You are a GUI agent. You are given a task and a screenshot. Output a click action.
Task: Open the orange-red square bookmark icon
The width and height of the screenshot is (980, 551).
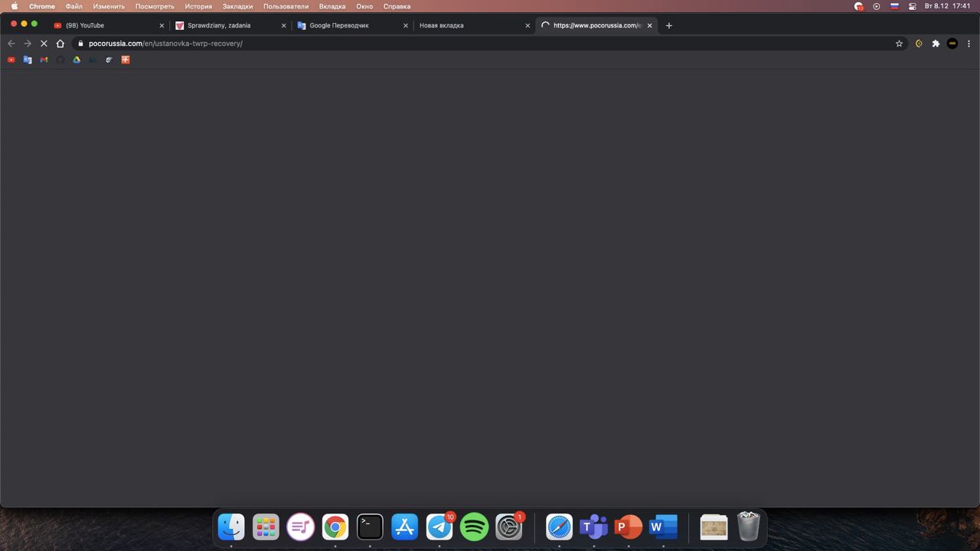[x=126, y=60]
